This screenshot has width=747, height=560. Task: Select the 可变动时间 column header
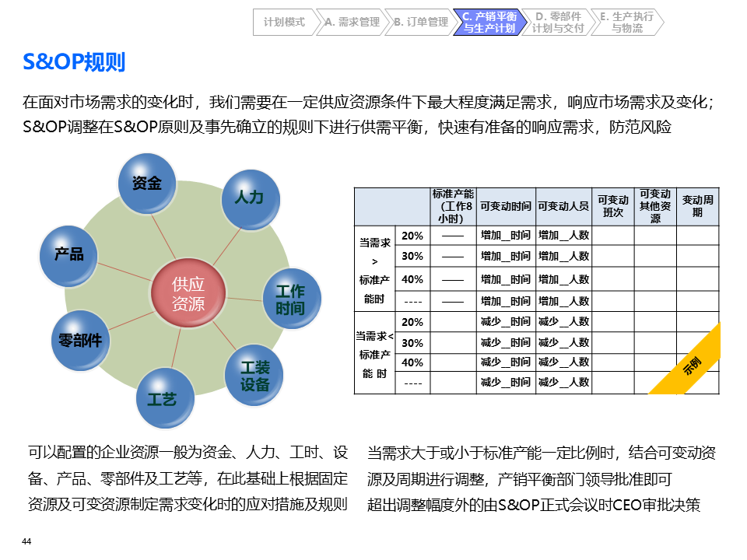[x=506, y=207]
